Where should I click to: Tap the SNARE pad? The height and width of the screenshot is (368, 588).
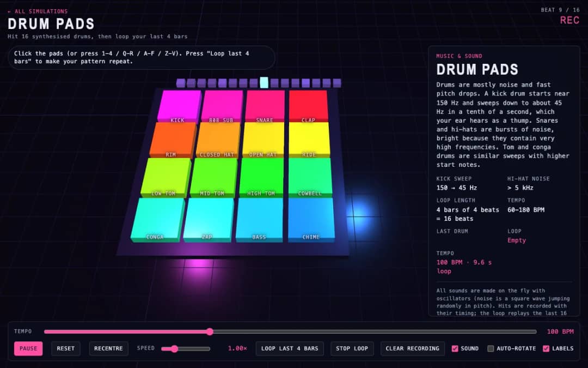(265, 106)
